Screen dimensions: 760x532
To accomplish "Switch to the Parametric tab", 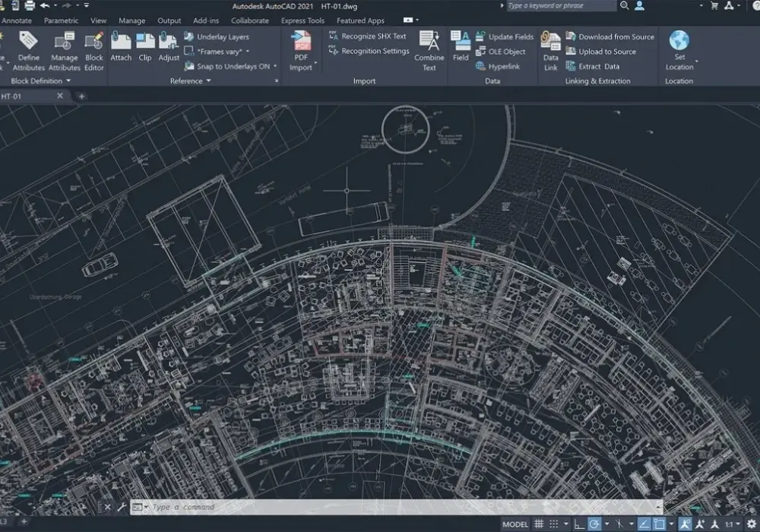I will [x=61, y=21].
